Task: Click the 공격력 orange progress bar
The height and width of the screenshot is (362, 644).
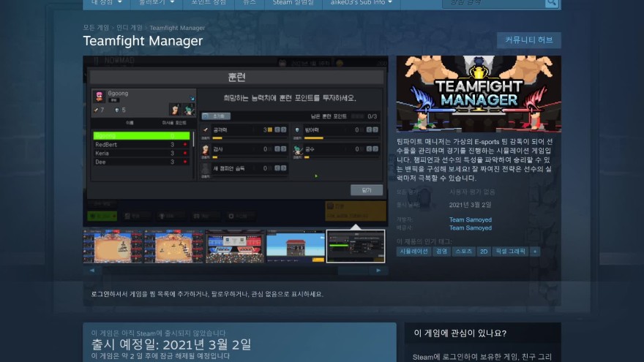Action: 217,138
